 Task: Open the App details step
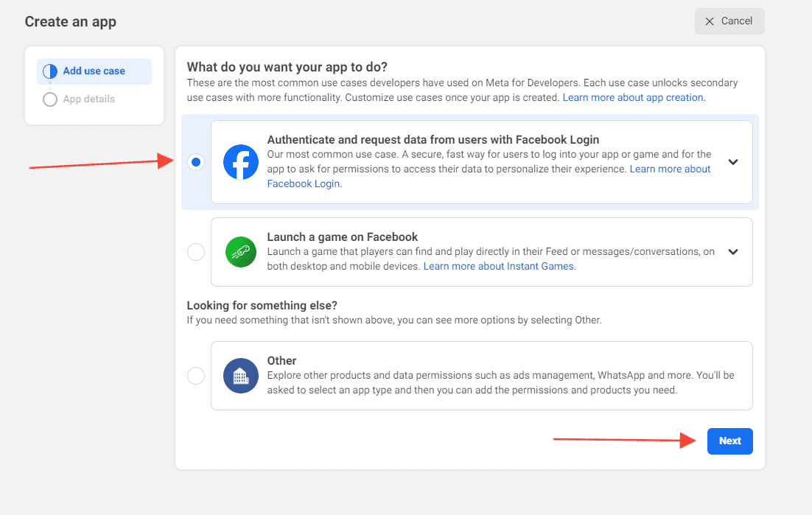[89, 99]
